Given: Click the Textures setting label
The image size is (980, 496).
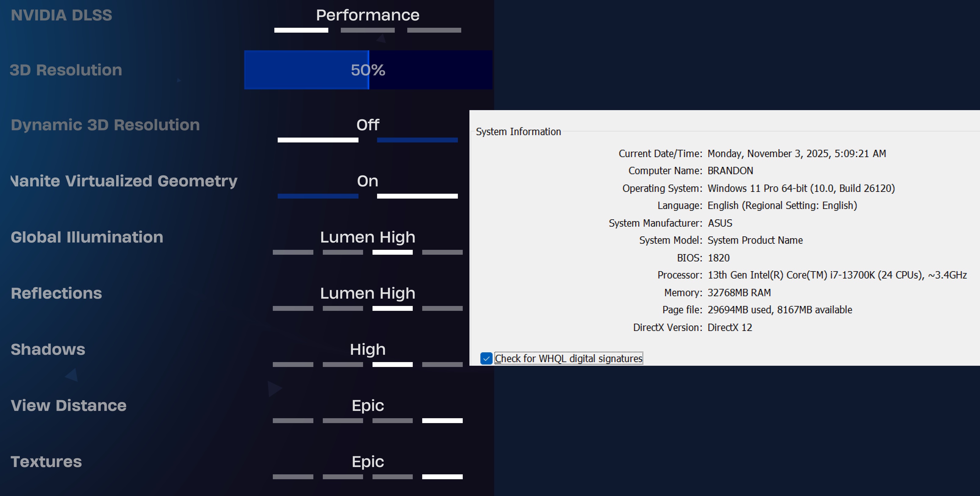Looking at the screenshot, I should click(46, 461).
